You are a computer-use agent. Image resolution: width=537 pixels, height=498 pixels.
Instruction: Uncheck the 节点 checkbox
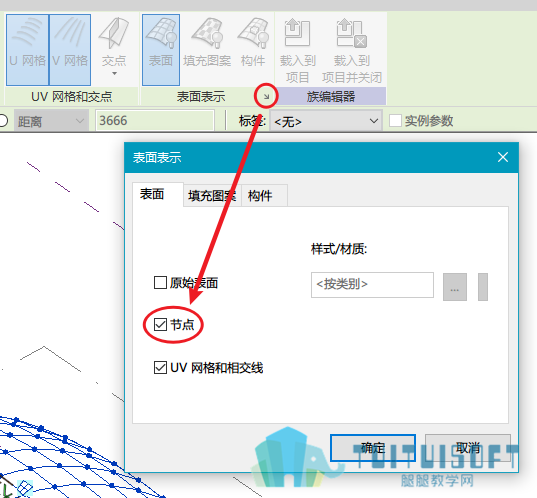[160, 324]
